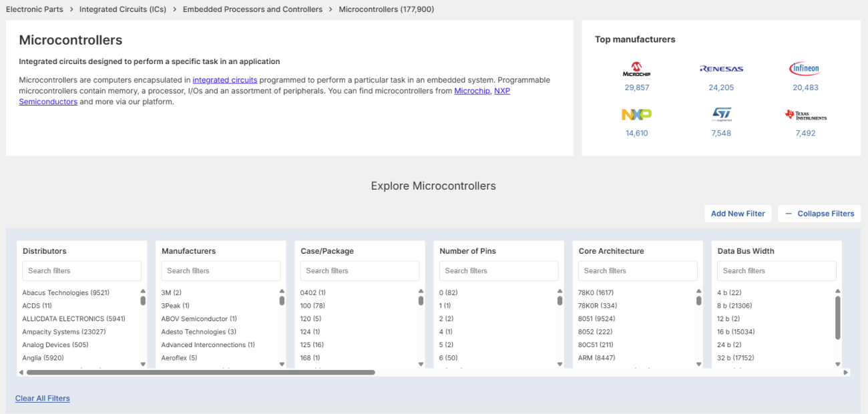Click Manufacturers list scroll-up arrow
This screenshot has height=414, width=868.
coord(282,291)
